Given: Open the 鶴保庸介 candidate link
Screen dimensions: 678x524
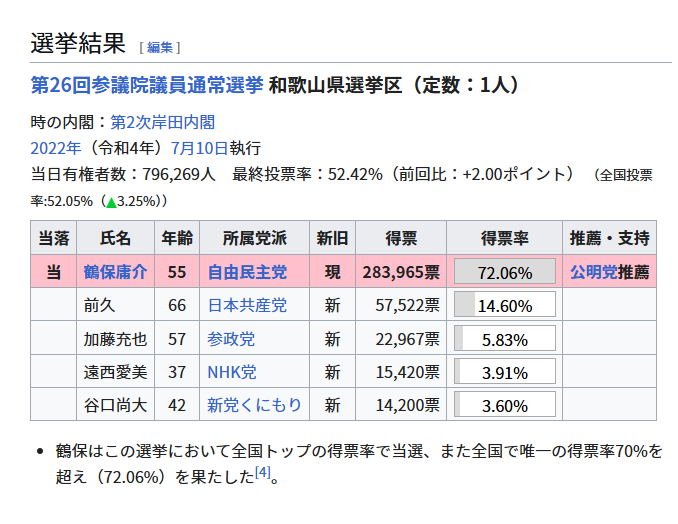Looking at the screenshot, I should [115, 272].
